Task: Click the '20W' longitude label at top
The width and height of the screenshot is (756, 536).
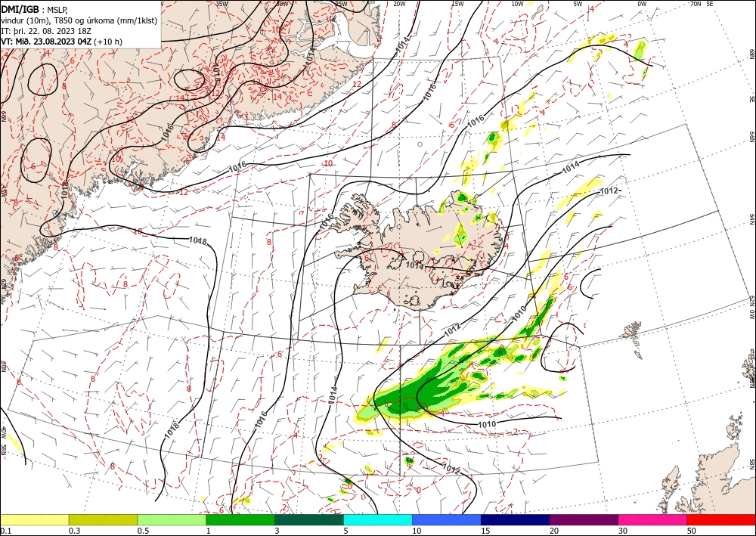Action: (398, 4)
